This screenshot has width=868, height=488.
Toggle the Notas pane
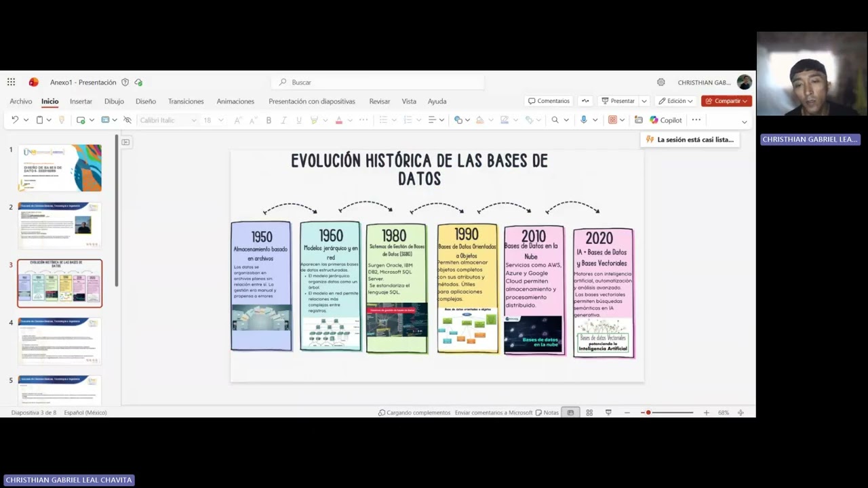547,412
